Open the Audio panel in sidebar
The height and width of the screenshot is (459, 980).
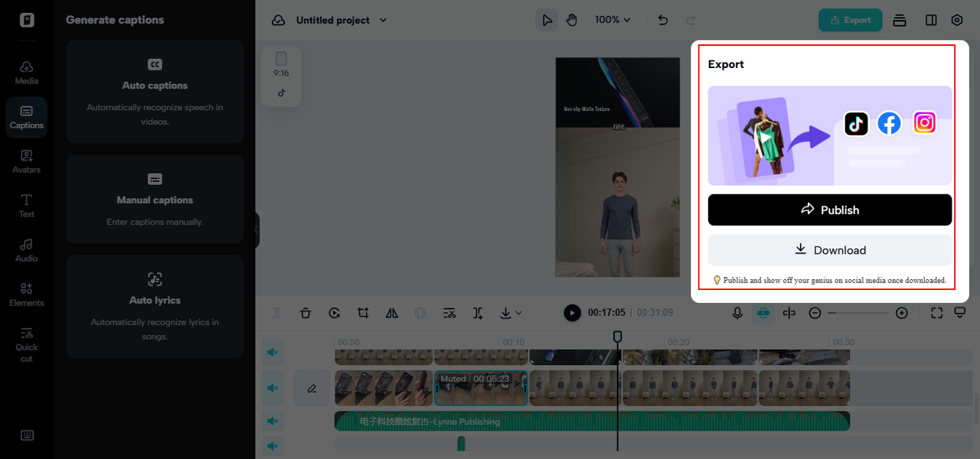[27, 249]
